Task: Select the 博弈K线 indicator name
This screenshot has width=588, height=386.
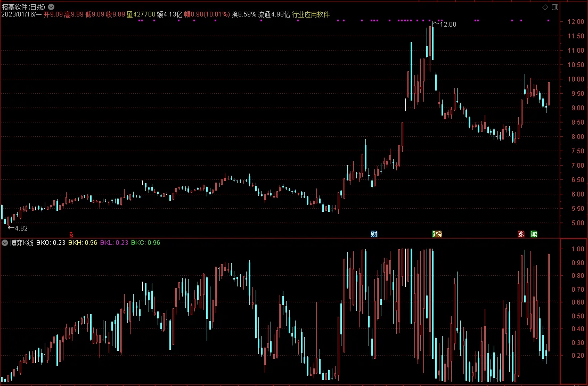Action: 21,242
